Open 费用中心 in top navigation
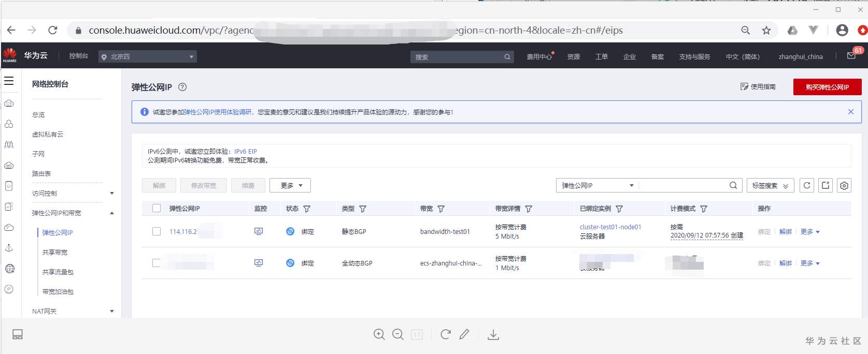Viewport: 868px width, 354px height. pos(539,56)
